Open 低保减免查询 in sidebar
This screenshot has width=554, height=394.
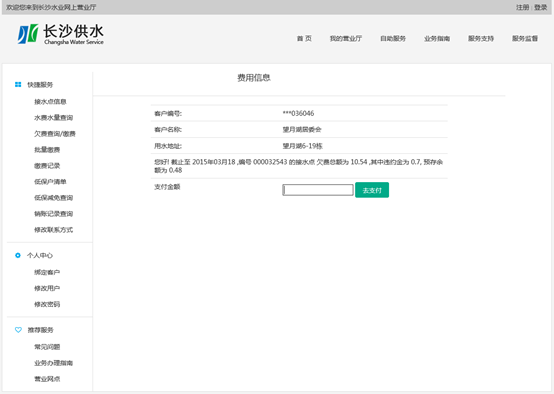pos(53,198)
